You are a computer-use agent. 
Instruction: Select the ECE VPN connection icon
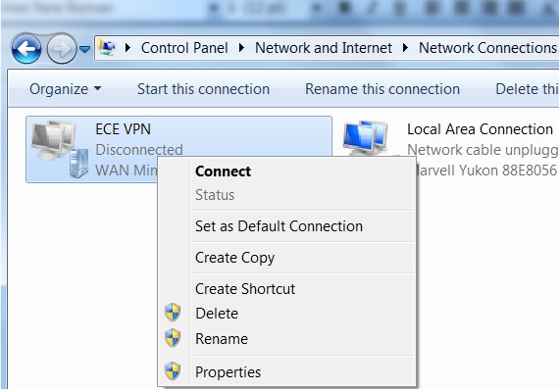pyautogui.click(x=60, y=149)
